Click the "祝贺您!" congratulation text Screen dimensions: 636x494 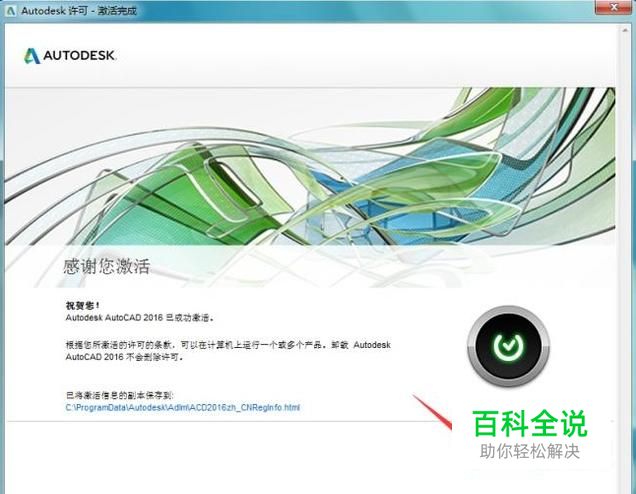tap(83, 305)
